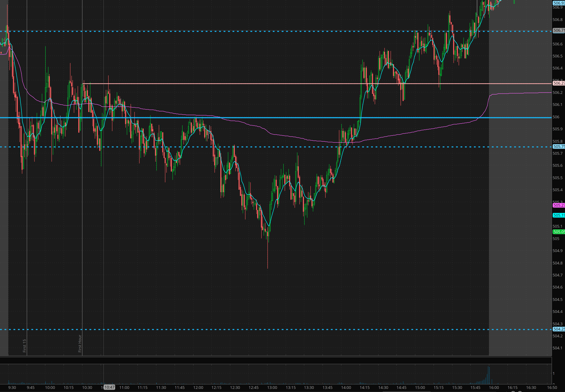Select the green 505.05 price tag
This screenshot has width=565, height=392.
(x=559, y=232)
